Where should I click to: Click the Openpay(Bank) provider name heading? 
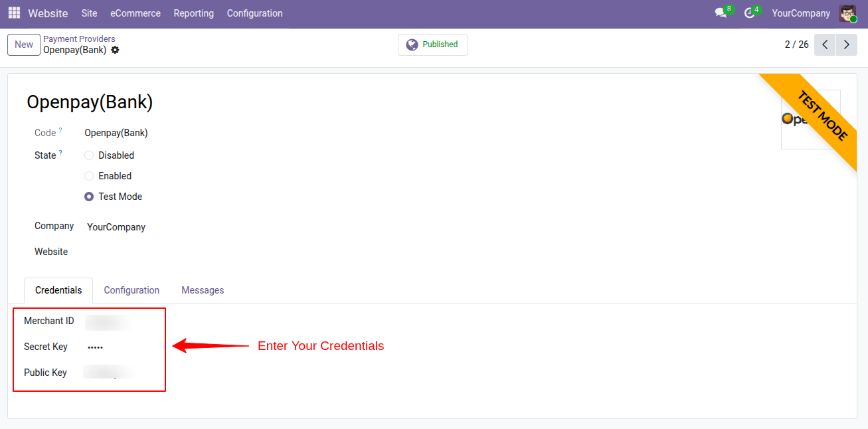click(x=90, y=102)
